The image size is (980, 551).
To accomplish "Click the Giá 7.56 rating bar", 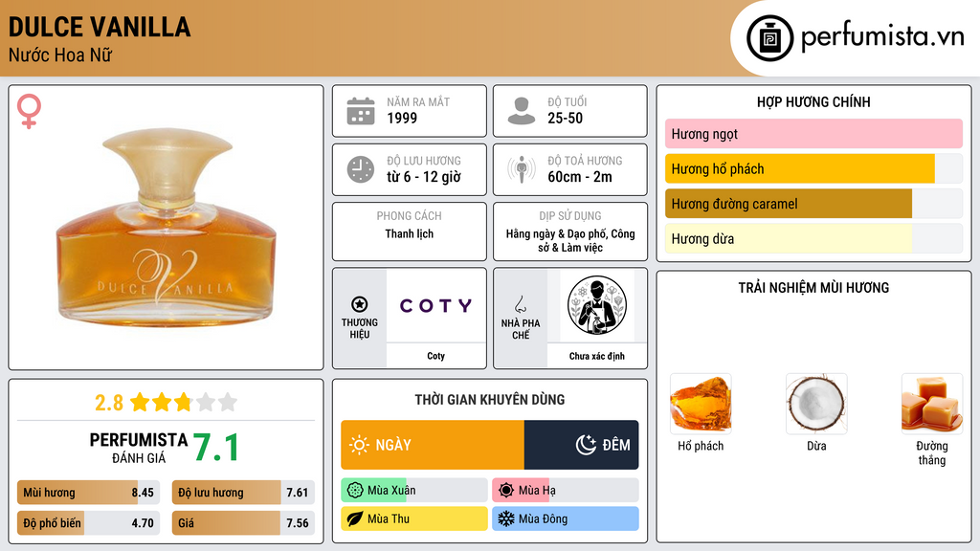I will [243, 523].
